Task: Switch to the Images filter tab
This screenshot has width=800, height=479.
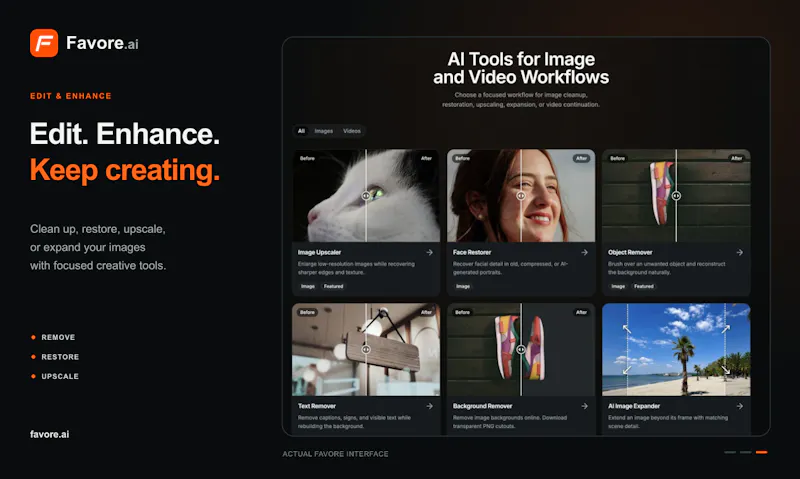Action: [x=323, y=131]
